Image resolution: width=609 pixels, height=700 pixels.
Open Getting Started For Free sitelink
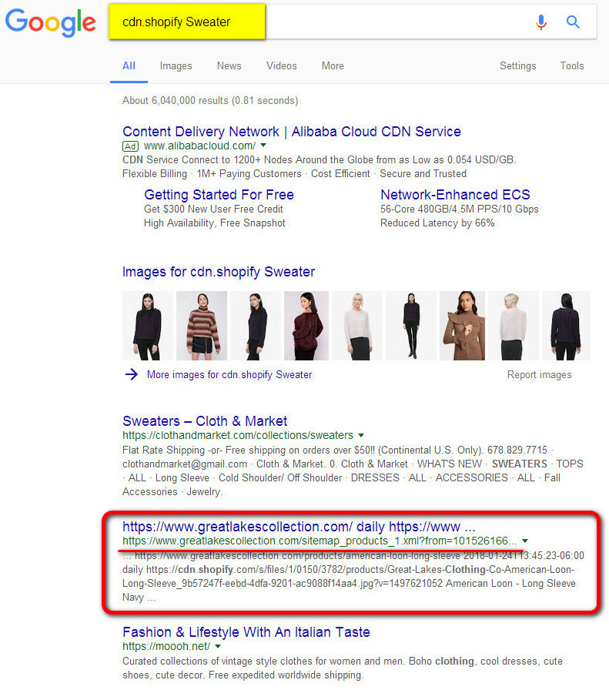coord(219,195)
